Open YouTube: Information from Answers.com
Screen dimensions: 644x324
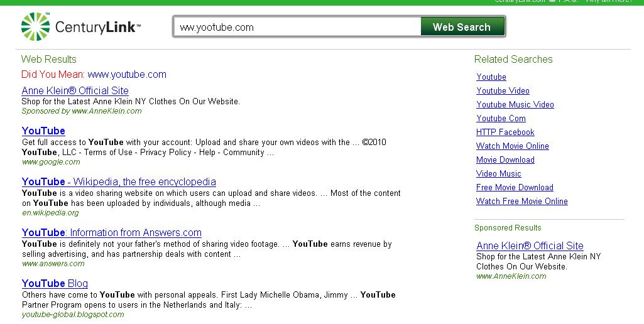click(x=112, y=232)
